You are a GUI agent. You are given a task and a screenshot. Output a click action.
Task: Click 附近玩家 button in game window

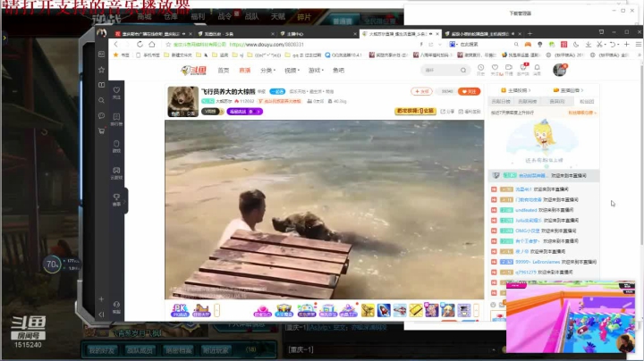216,350
